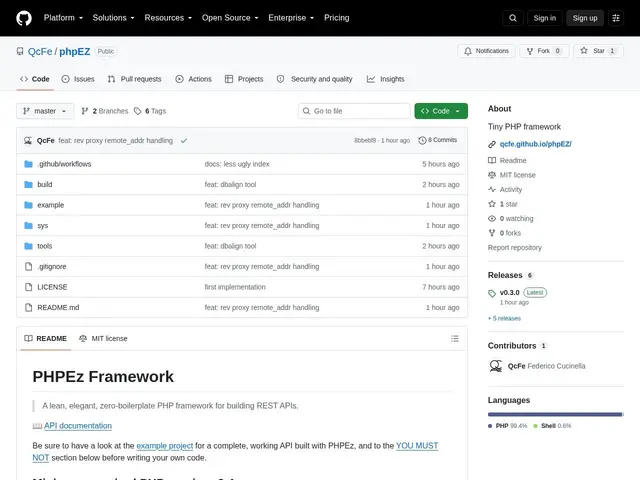Open the + 5 releases link
The width and height of the screenshot is (640, 480).
(x=504, y=318)
